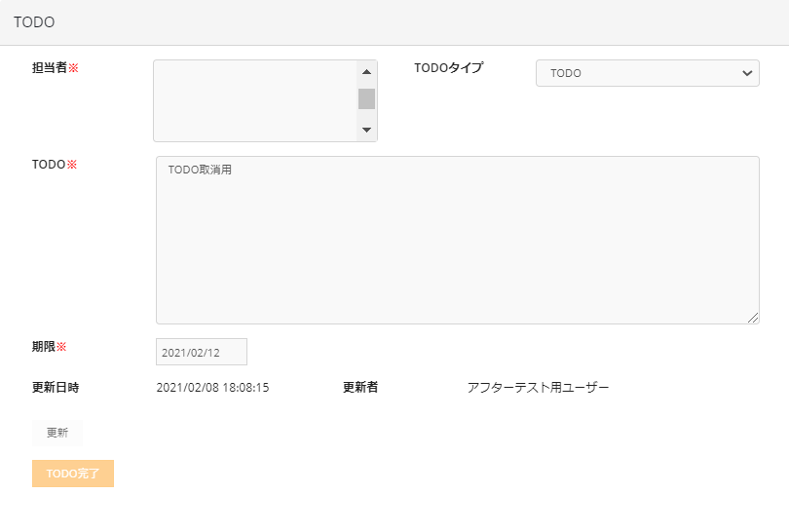
Task: Click the 更新日時 label
Action: 56,388
